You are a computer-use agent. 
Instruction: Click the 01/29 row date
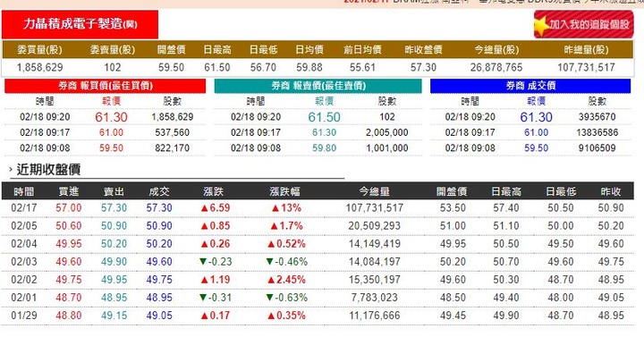[24, 316]
